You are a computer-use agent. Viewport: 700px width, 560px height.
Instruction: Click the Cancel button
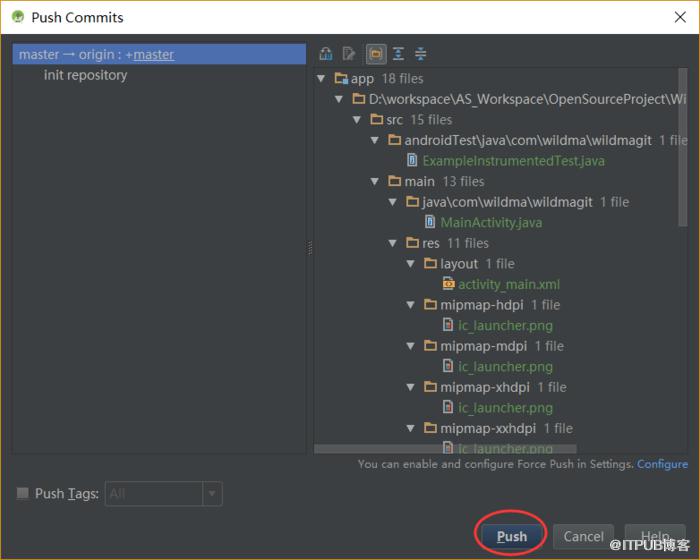pyautogui.click(x=583, y=536)
